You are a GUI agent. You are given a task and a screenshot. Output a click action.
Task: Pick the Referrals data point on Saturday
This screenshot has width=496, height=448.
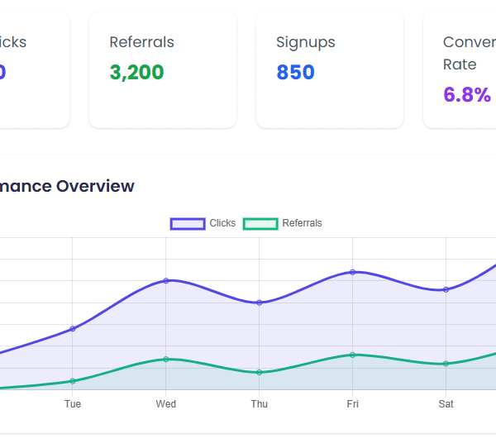(446, 364)
